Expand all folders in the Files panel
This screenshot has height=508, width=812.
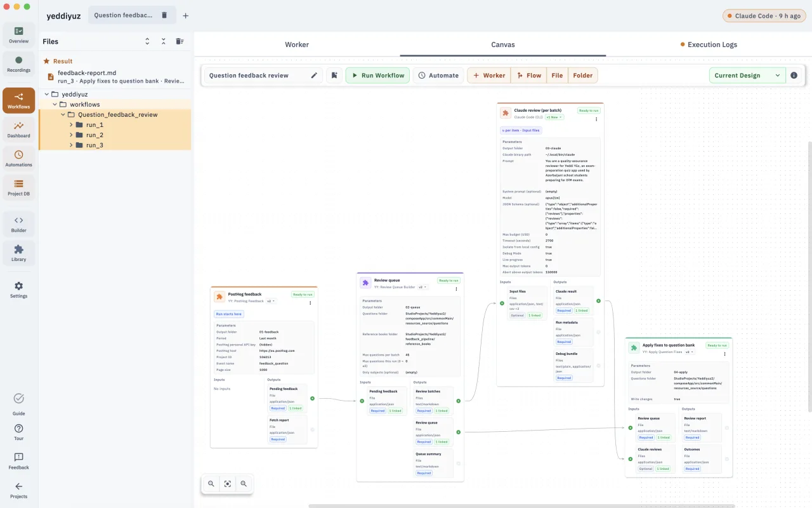[147, 41]
